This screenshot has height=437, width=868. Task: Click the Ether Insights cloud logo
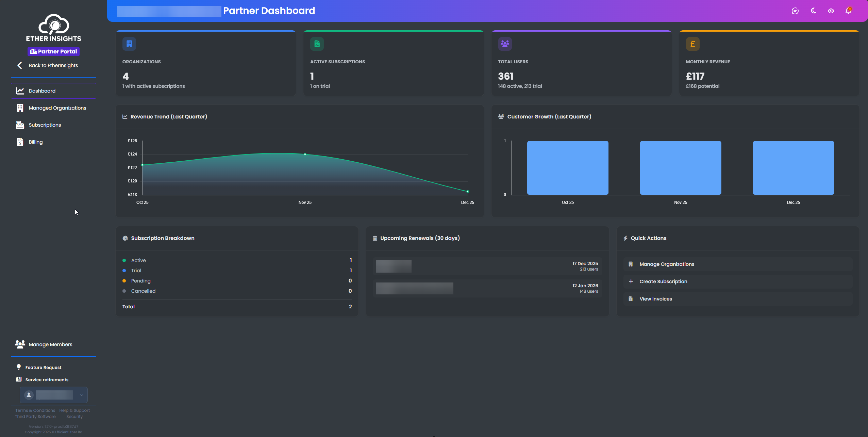(54, 28)
